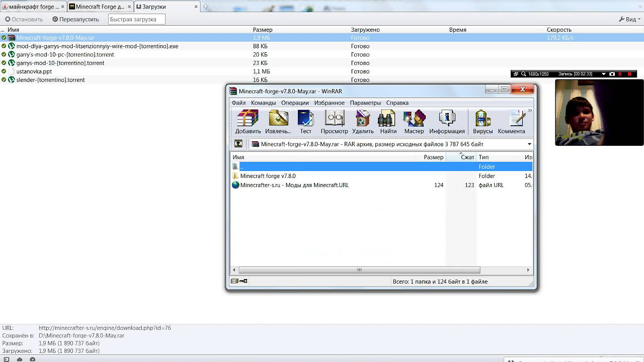Select the Minecraft forge v7.8.0 folder

[x=268, y=176]
